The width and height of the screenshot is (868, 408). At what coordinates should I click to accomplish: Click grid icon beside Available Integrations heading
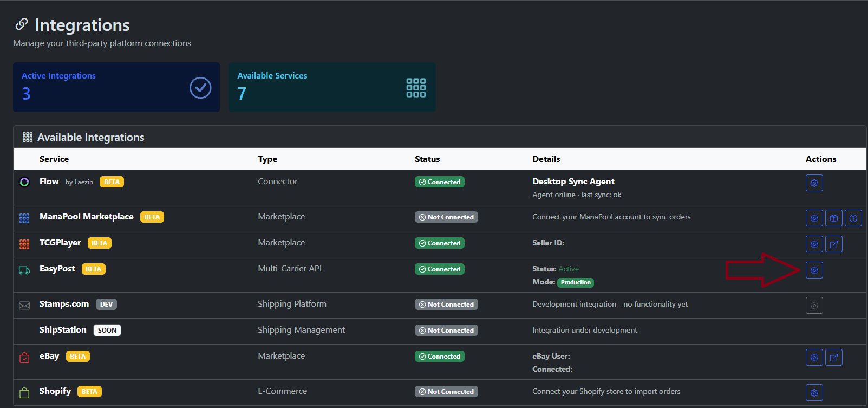point(28,138)
